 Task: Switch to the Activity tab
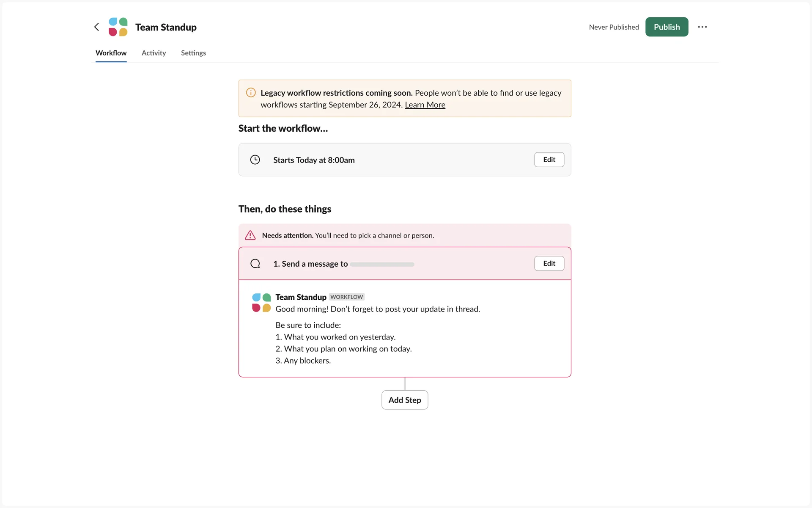click(x=154, y=53)
